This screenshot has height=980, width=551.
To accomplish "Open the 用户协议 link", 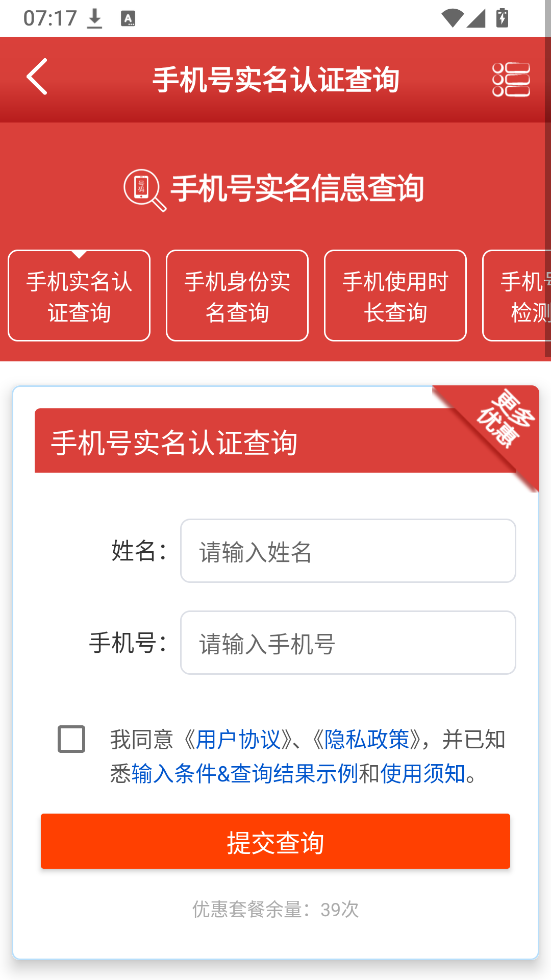I will coord(238,739).
